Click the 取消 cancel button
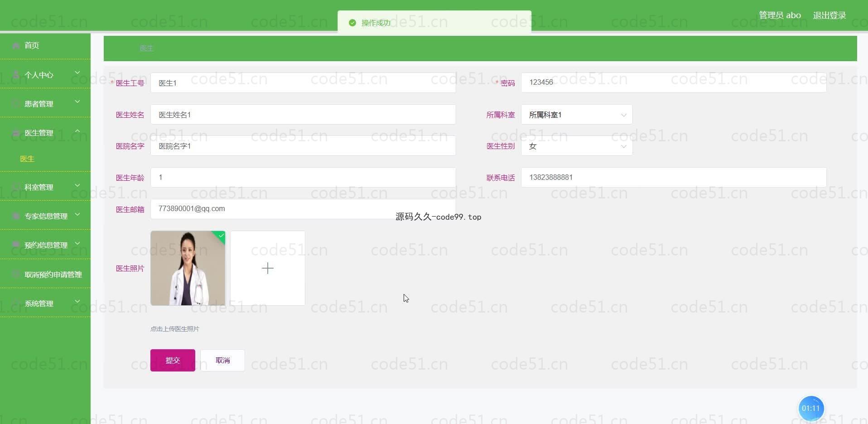The width and height of the screenshot is (868, 424). [222, 360]
